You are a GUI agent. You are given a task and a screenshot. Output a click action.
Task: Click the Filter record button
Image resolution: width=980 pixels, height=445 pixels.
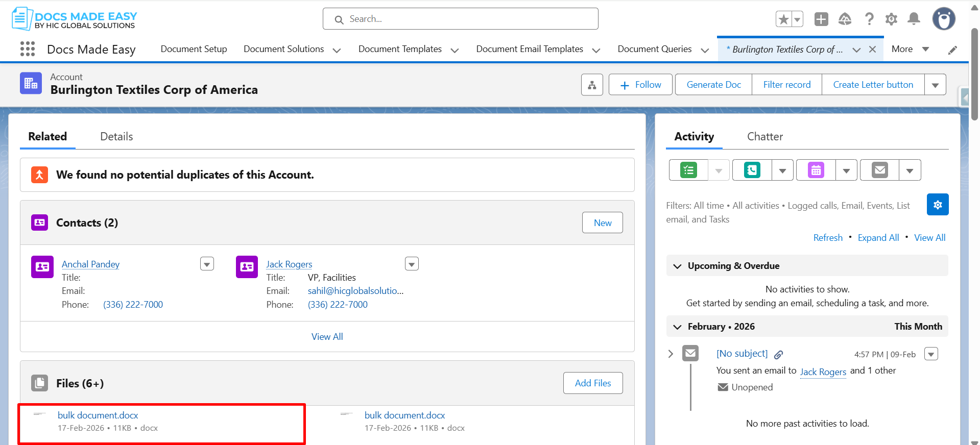click(786, 85)
